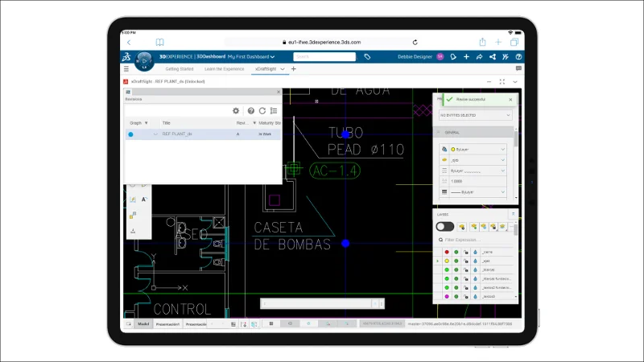Open Graph column filter
Screen dimensions: 644x362
tap(147, 123)
